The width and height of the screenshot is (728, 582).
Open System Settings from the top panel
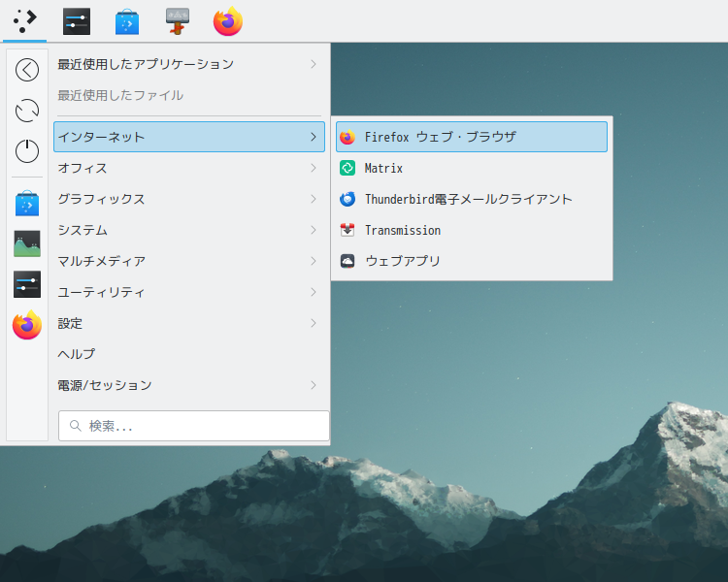coord(77,21)
